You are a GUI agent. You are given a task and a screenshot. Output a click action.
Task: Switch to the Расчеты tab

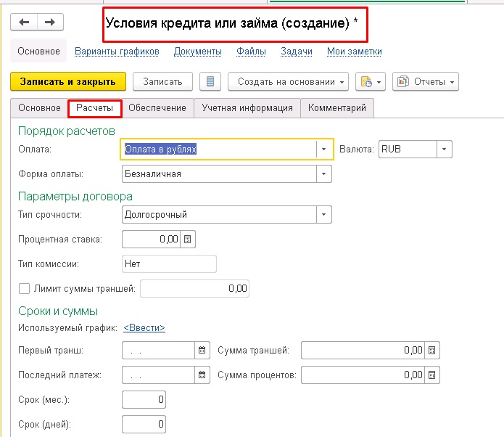point(95,108)
